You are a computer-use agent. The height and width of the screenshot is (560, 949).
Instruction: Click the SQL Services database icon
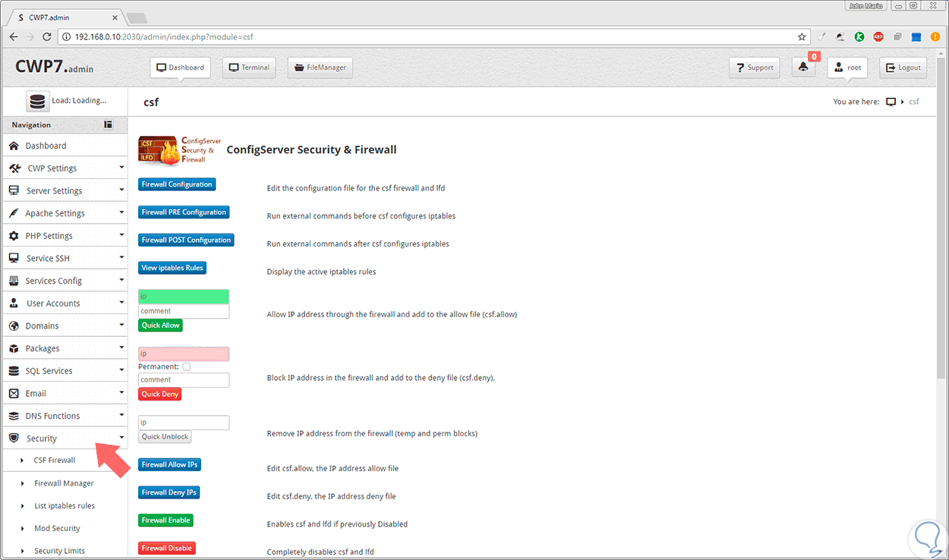(14, 371)
